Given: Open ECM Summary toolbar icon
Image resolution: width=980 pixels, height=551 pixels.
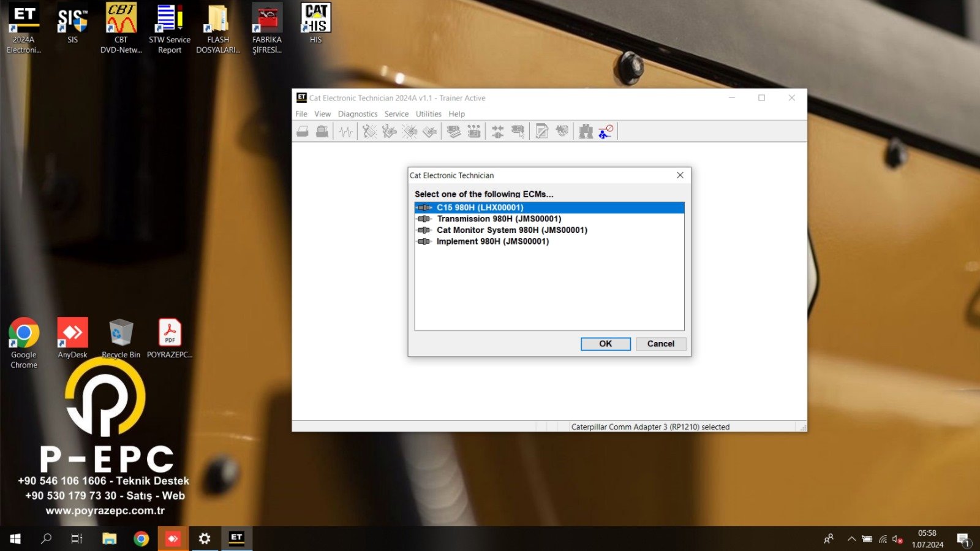Looking at the screenshot, I should (454, 131).
